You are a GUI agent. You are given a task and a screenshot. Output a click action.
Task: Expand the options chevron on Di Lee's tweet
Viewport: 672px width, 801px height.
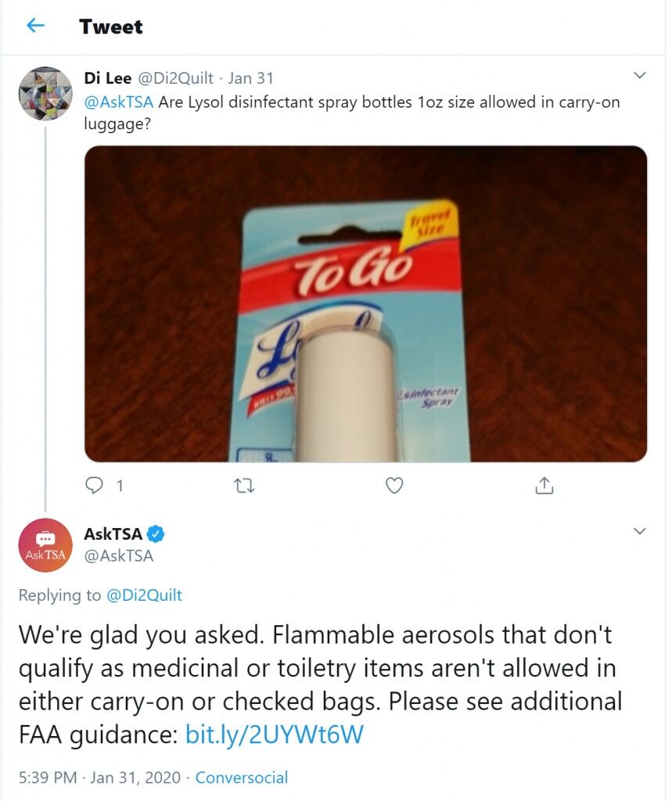(x=639, y=76)
